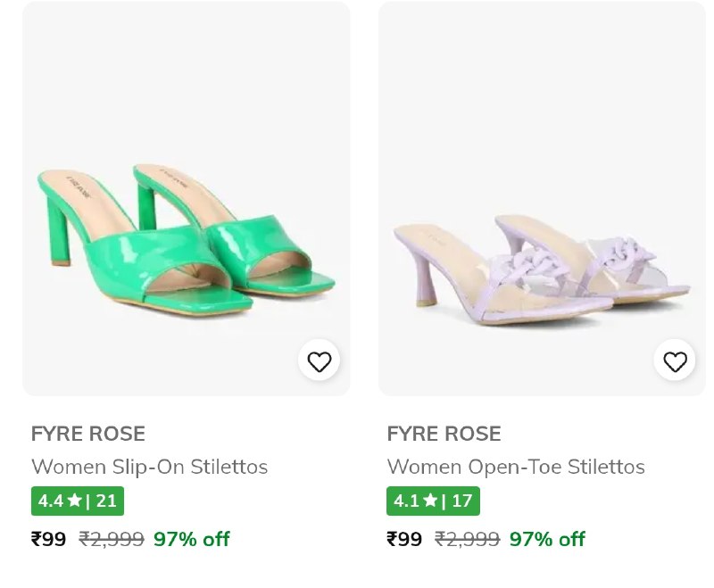
Task: Wishlist the lilac Open-Toe Stilettos heart icon
Action: [x=675, y=361]
